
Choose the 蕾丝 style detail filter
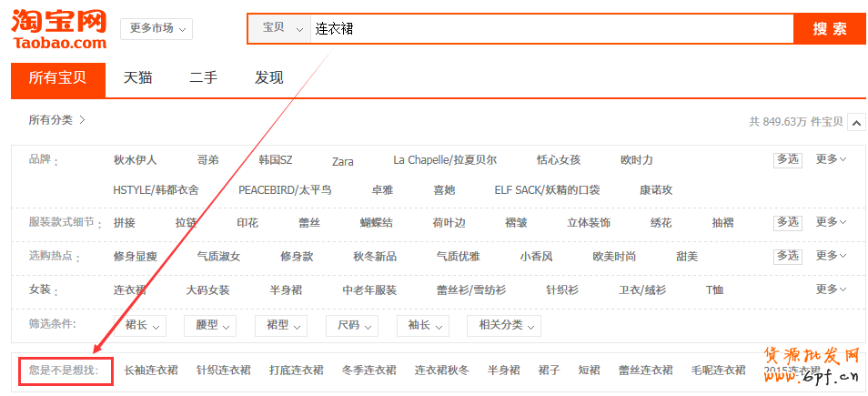coord(309,223)
